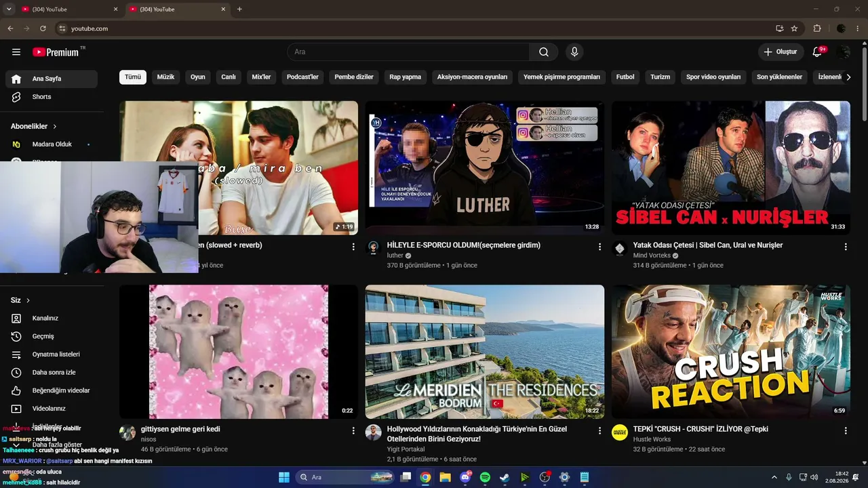Screen dimensions: 868x488
Task: Play the dancing cats thumbnail video
Action: (239, 352)
